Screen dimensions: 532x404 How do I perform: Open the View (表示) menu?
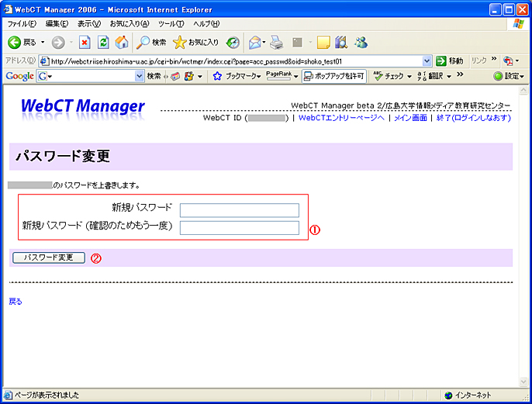[x=89, y=24]
